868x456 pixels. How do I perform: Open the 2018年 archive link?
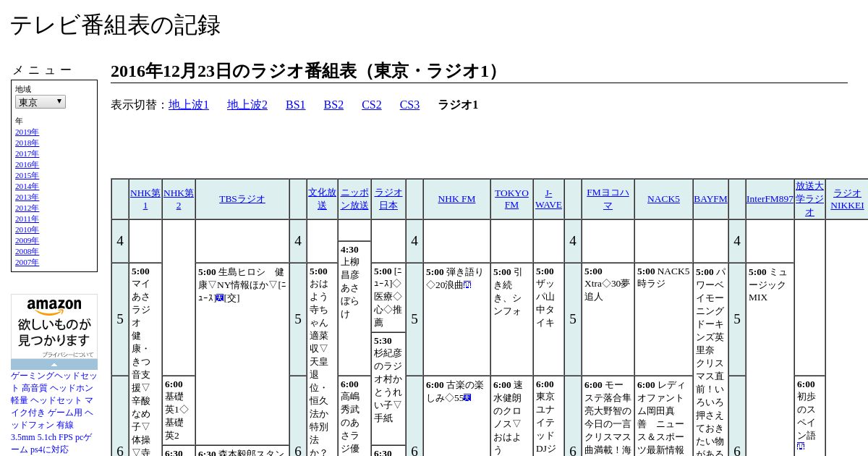coord(27,143)
